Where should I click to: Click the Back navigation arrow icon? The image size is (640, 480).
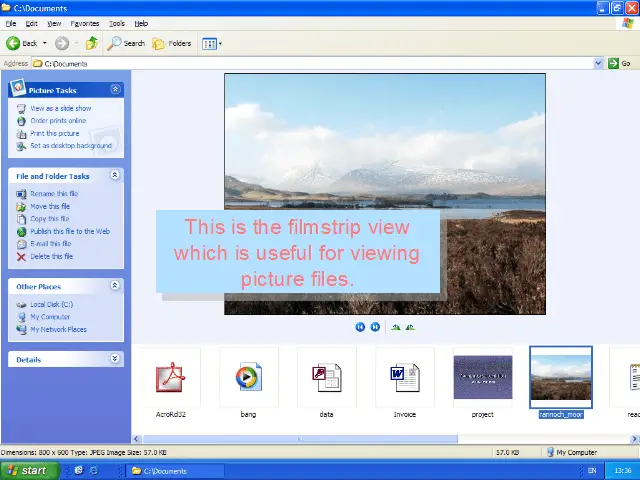coord(14,43)
